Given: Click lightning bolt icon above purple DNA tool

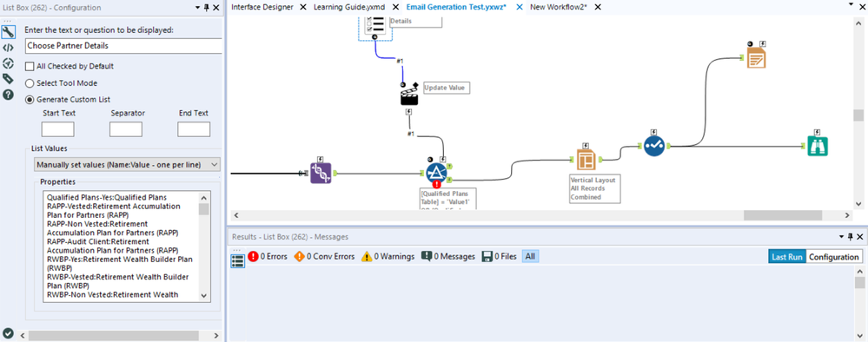Looking at the screenshot, I should (x=320, y=159).
